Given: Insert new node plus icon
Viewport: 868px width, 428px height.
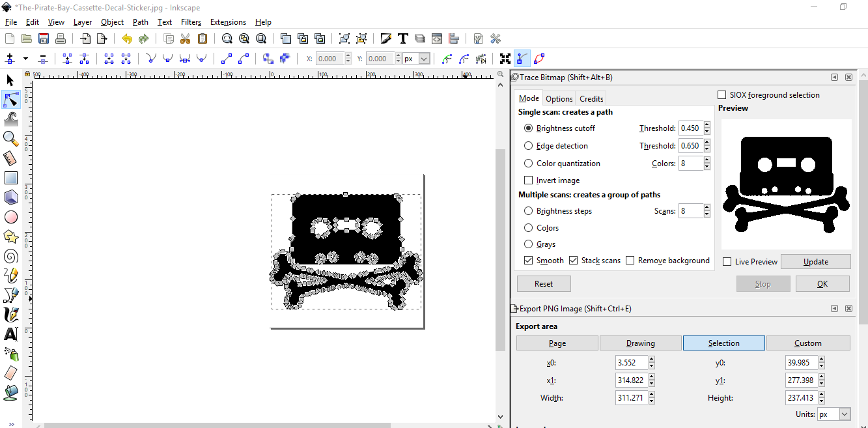Looking at the screenshot, I should point(10,59).
